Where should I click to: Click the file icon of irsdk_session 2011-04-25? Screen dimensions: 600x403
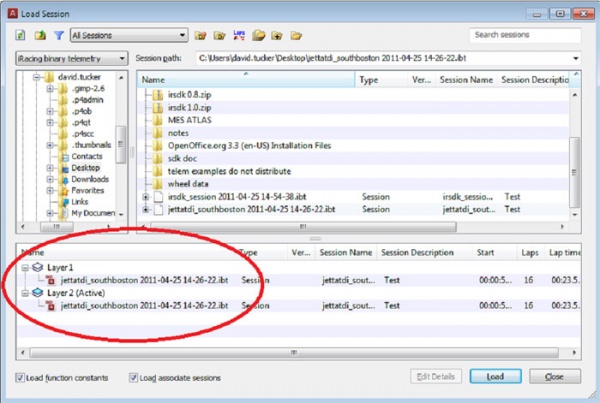tap(157, 196)
